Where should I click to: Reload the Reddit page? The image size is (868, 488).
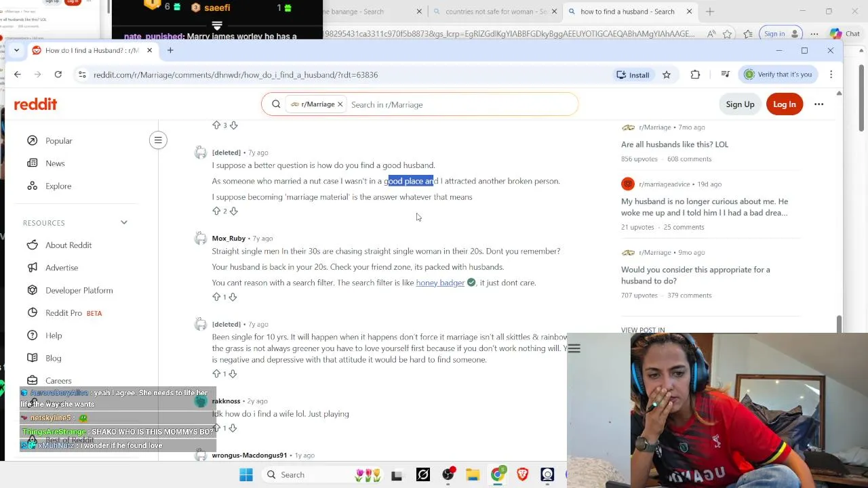pyautogui.click(x=58, y=75)
